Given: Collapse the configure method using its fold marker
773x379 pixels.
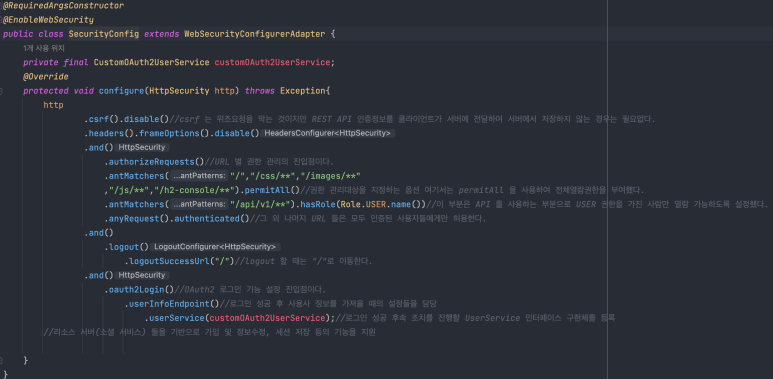Looking at the screenshot, I should (1, 91).
